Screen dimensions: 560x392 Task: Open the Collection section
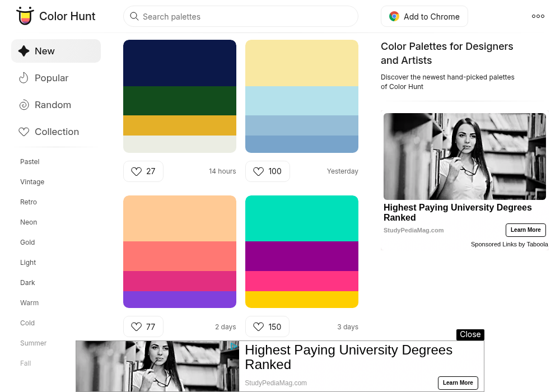pos(56,132)
